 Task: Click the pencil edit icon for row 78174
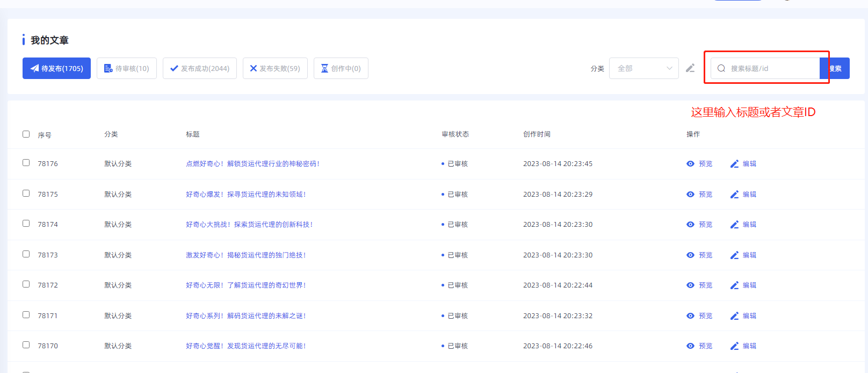click(734, 225)
